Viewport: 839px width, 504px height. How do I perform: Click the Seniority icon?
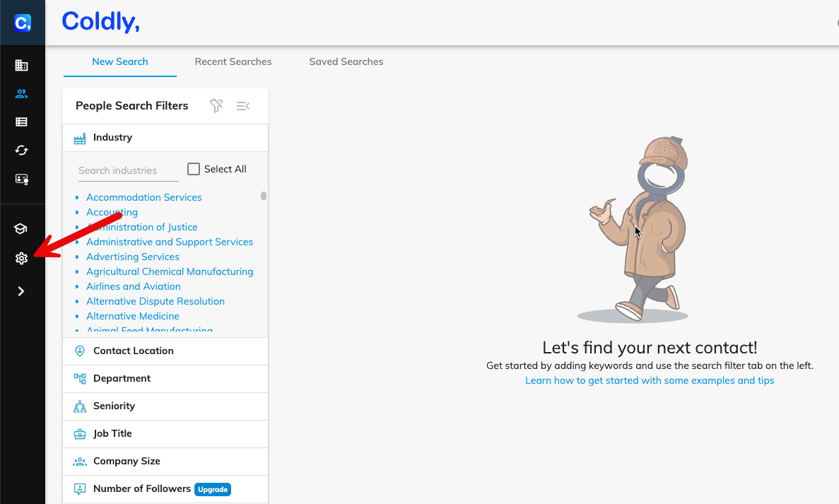click(x=80, y=406)
